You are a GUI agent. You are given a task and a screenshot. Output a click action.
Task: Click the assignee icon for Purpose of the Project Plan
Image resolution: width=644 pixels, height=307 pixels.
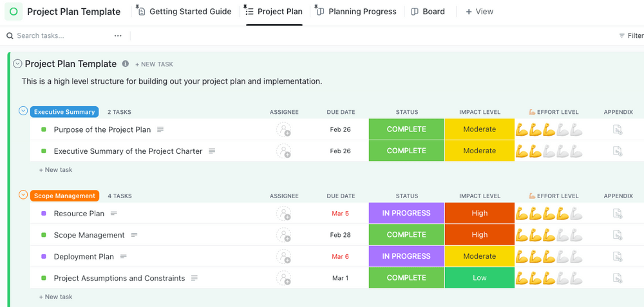[283, 129]
